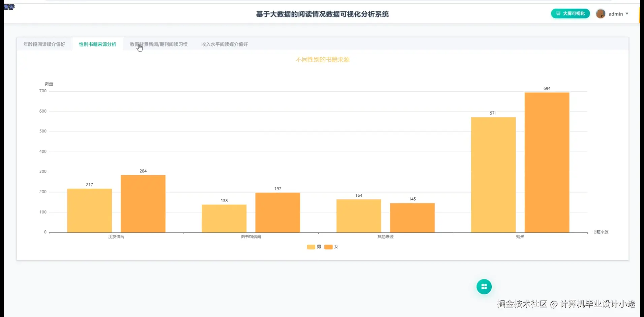Switch to the 年龄段阅读媒介偏好 tab

[44, 44]
